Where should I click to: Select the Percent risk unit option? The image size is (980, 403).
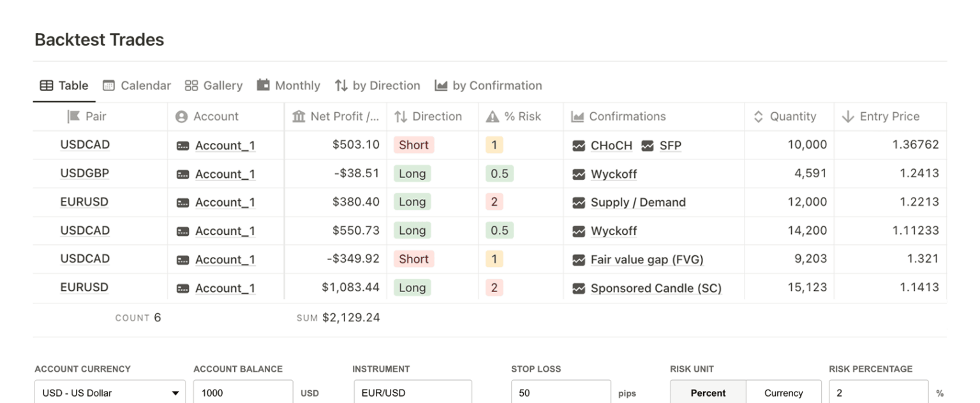click(708, 393)
